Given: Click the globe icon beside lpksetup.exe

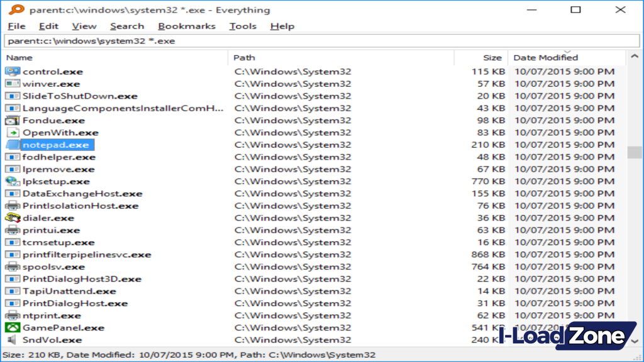Looking at the screenshot, I should (14, 181).
